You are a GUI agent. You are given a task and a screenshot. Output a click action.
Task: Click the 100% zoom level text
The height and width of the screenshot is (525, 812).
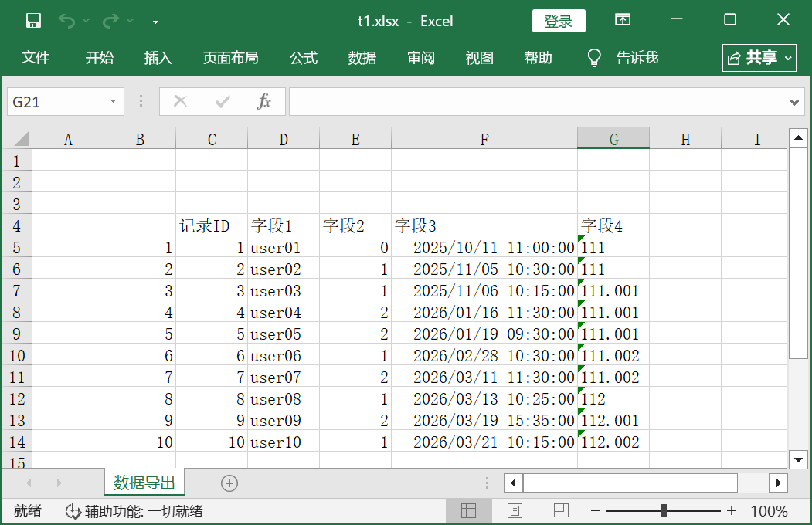769,512
